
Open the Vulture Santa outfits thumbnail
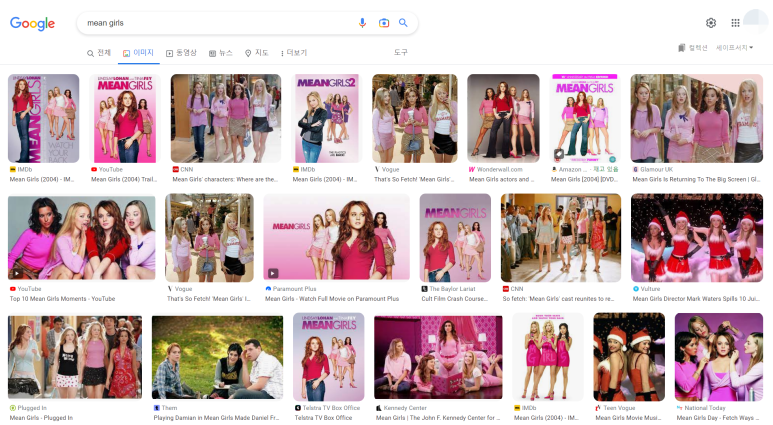pyautogui.click(x=697, y=238)
